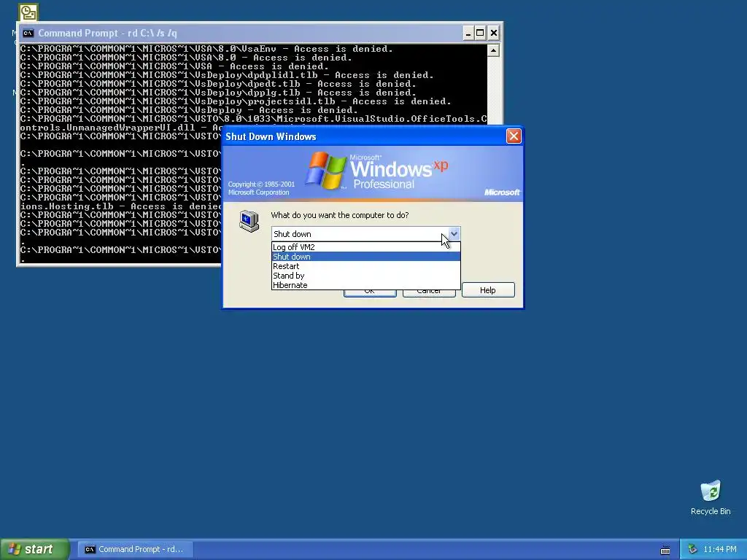Viewport: 747px width, 560px height.
Task: Click the 'What do you want the computer to do?' label
Action: (x=340, y=215)
